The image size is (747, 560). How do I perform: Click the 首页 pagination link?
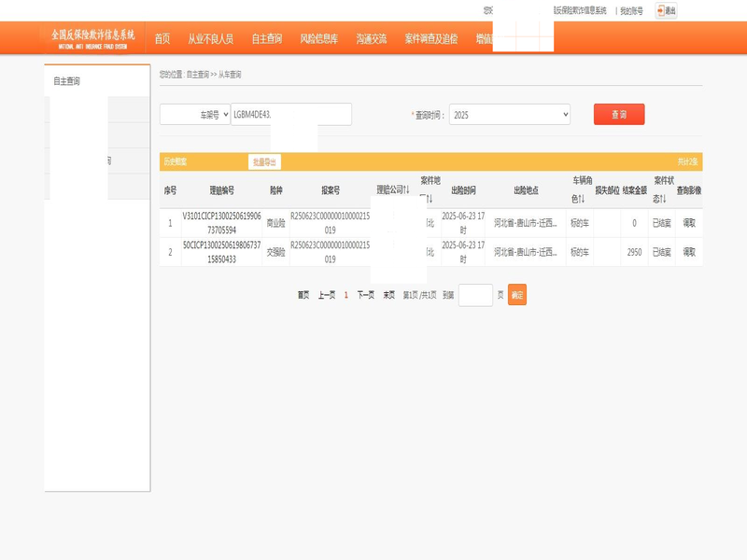click(x=303, y=295)
